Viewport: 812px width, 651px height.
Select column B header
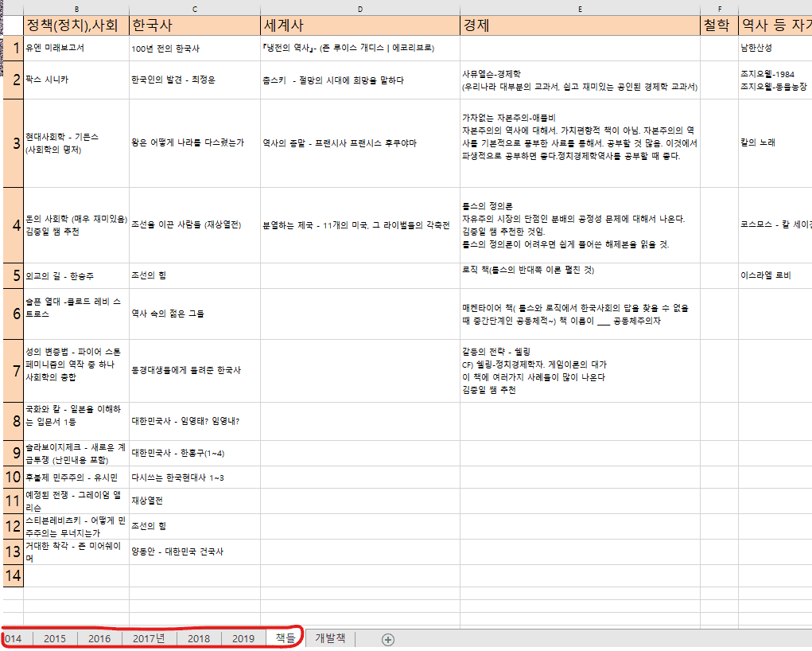(76, 8)
